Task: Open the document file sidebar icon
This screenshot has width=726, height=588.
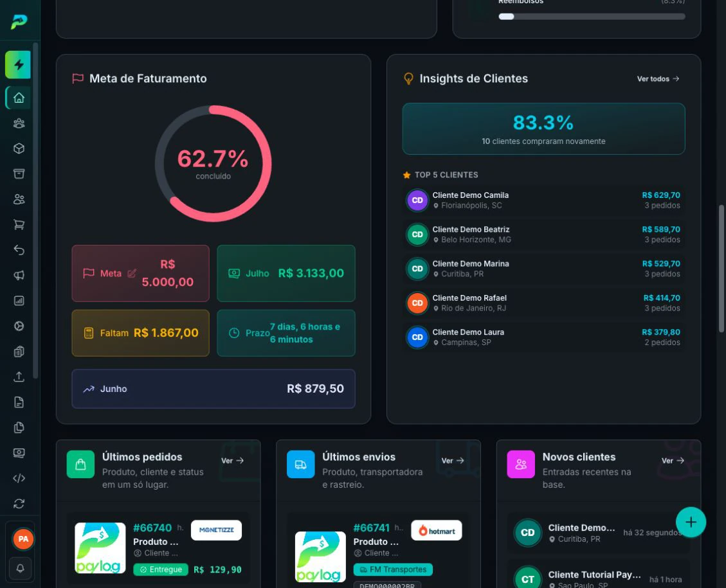Action: (19, 402)
